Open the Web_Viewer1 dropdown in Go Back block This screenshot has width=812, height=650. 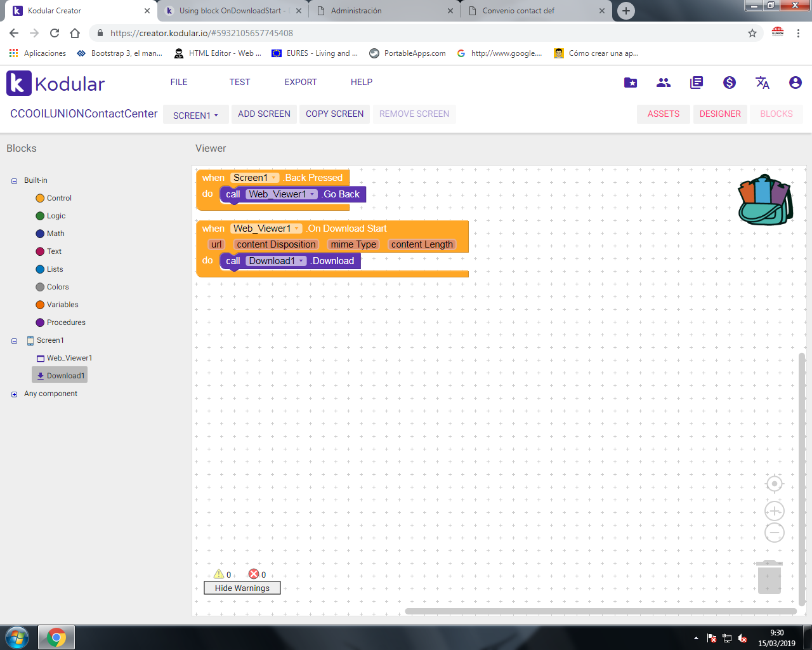coord(312,194)
